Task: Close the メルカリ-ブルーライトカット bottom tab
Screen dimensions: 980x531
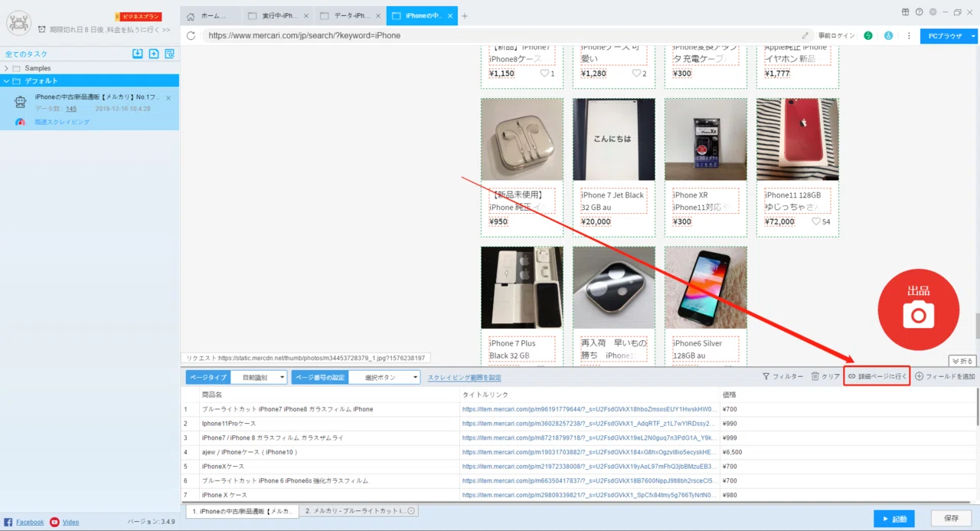Action: [x=410, y=511]
